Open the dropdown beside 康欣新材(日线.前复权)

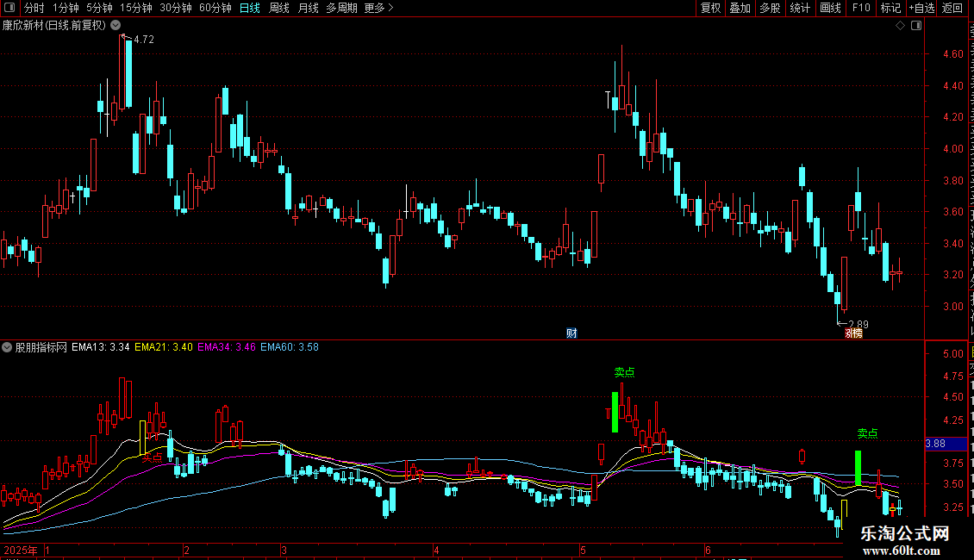click(x=116, y=26)
